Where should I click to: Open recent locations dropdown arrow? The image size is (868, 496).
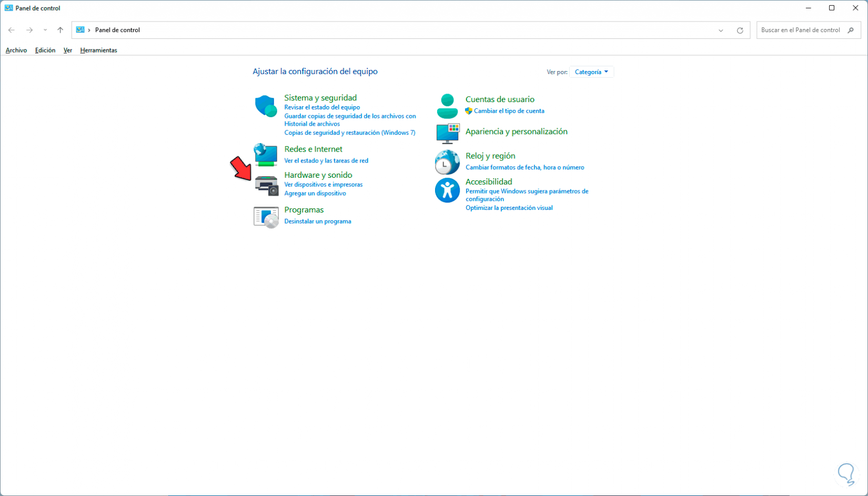pyautogui.click(x=45, y=30)
